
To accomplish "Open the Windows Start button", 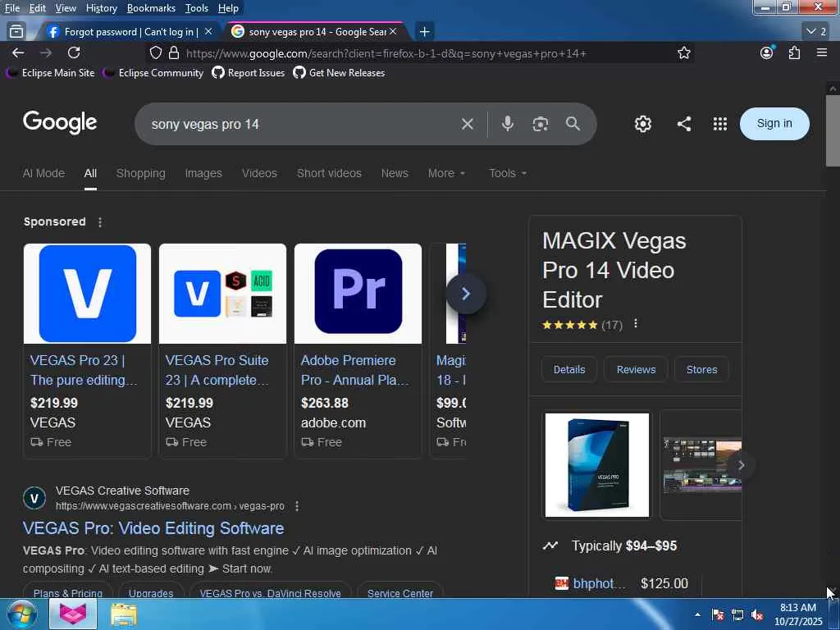I will tap(22, 614).
